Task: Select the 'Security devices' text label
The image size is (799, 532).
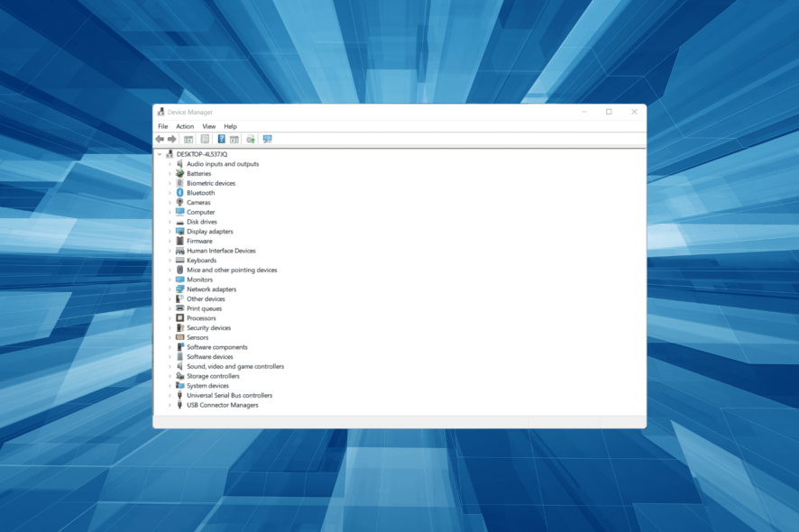Action: click(x=209, y=327)
